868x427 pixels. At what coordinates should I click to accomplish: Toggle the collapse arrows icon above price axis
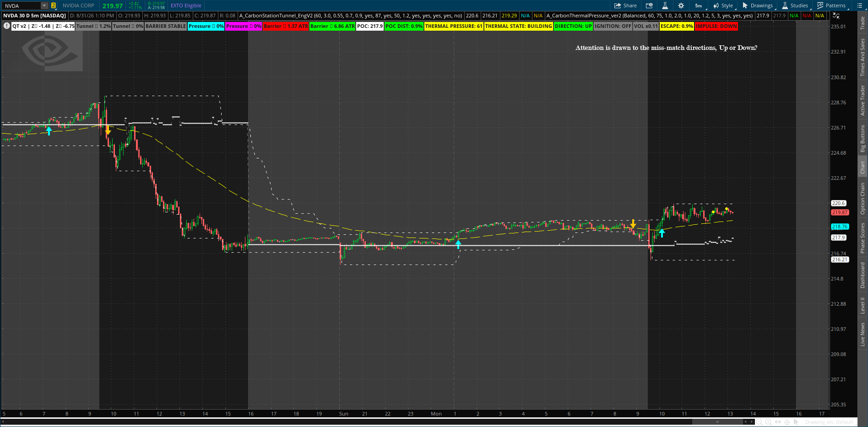[836, 16]
